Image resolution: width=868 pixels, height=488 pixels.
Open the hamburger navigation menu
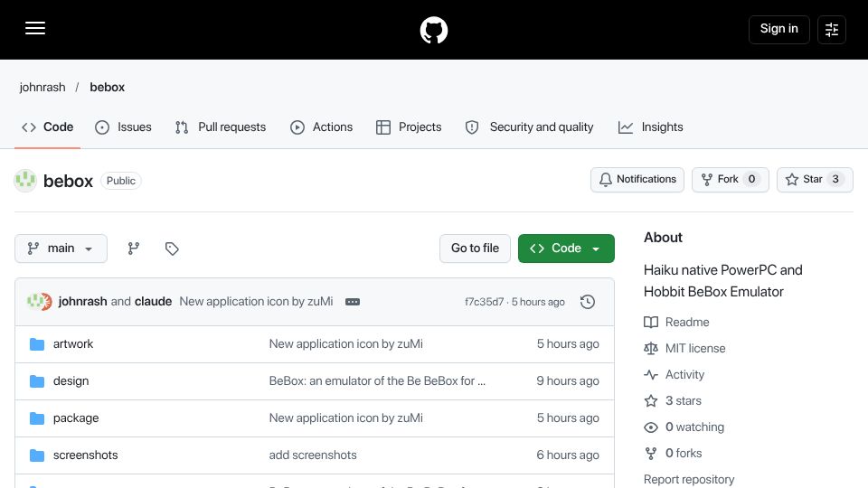35,28
